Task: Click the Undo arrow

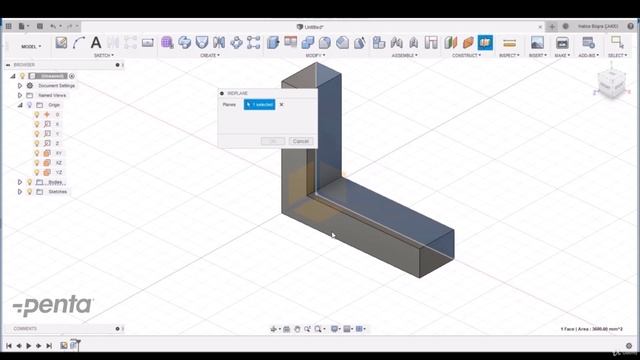Action: (53, 26)
